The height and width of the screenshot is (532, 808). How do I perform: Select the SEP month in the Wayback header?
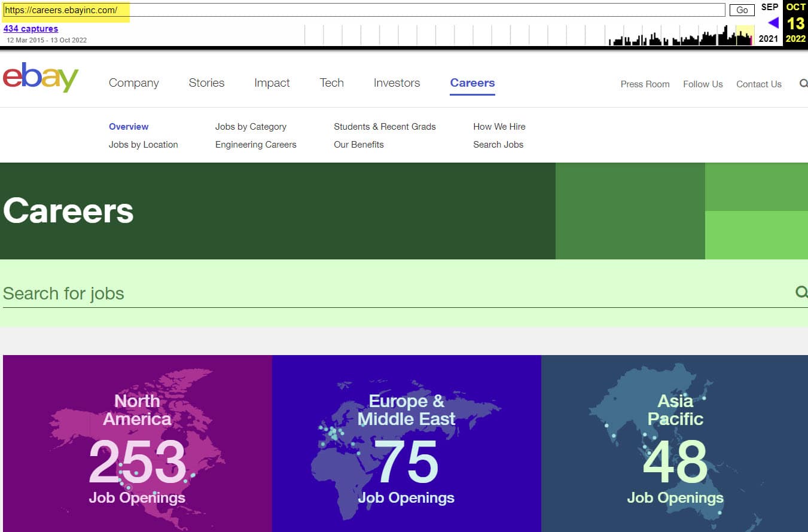[x=770, y=7]
